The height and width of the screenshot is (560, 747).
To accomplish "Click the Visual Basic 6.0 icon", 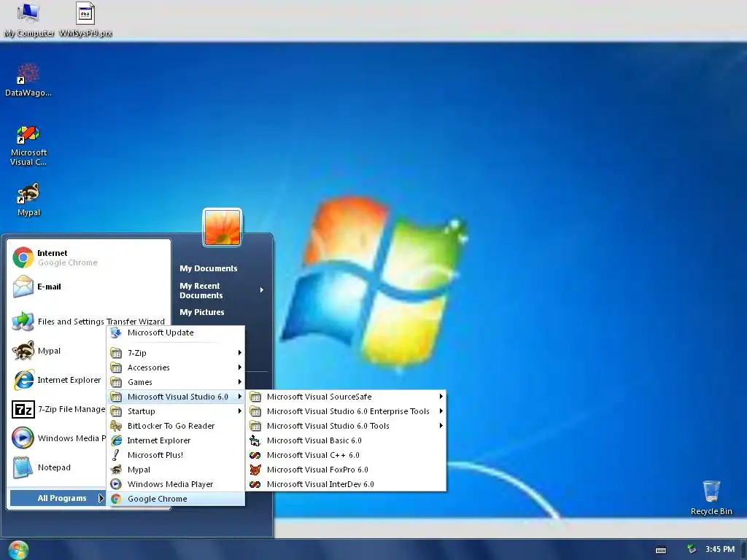I will 255,440.
